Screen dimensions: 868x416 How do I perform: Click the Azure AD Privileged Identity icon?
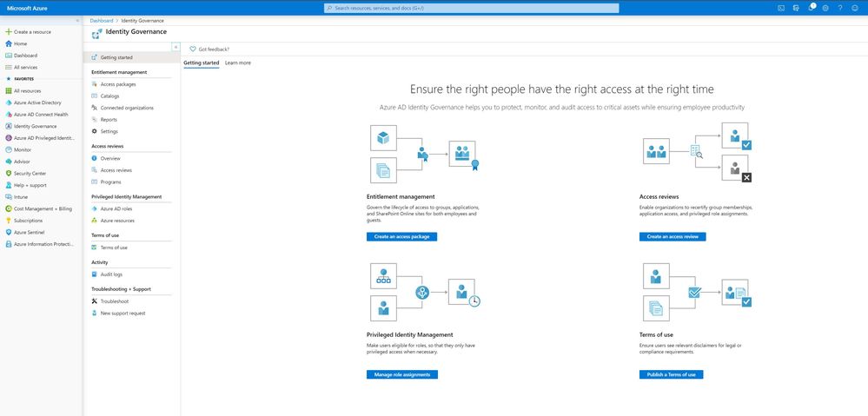pos(9,138)
